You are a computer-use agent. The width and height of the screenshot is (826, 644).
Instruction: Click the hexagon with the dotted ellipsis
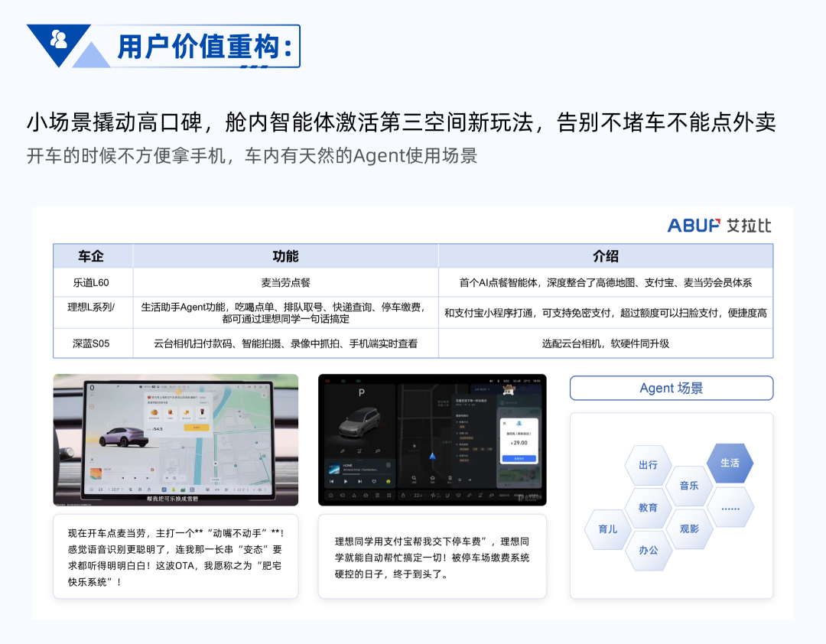pos(730,508)
